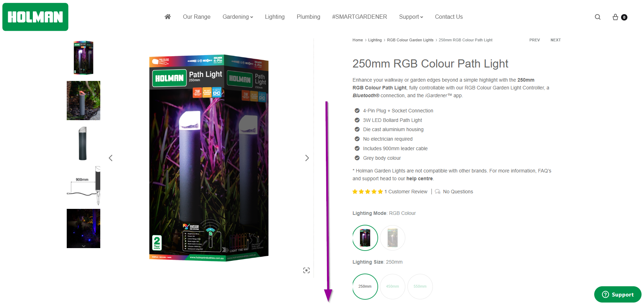Open the Lighting menu item
The height and width of the screenshot is (305, 644).
point(275,17)
